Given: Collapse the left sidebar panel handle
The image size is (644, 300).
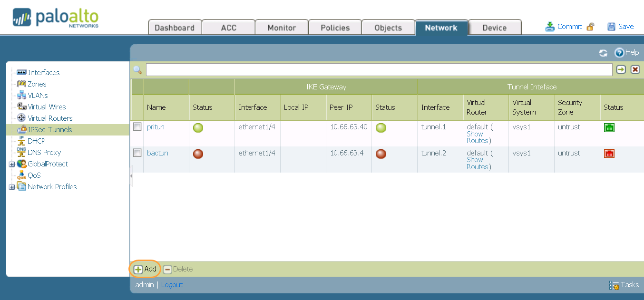Looking at the screenshot, I should click(x=131, y=176).
